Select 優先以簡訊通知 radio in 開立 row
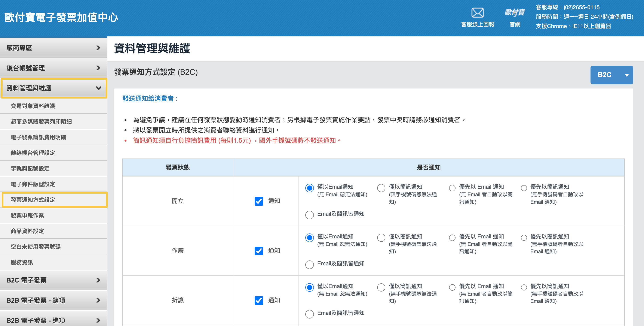This screenshot has height=326, width=644. click(x=524, y=188)
